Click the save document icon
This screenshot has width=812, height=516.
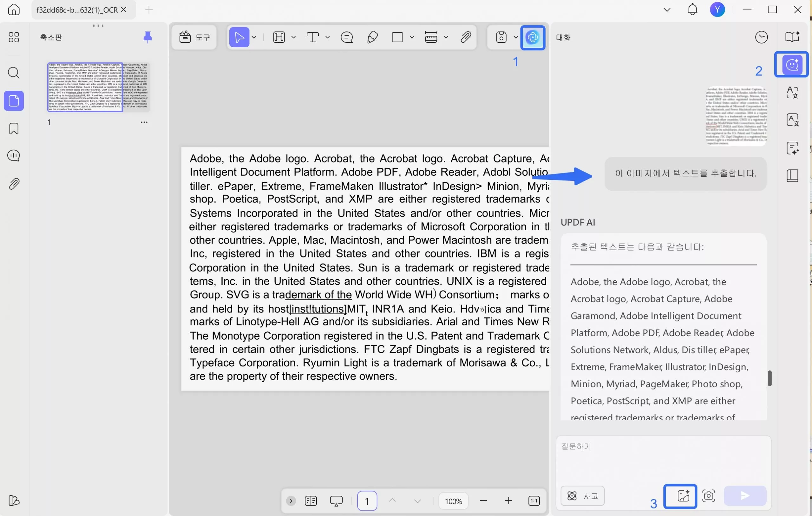[501, 37]
